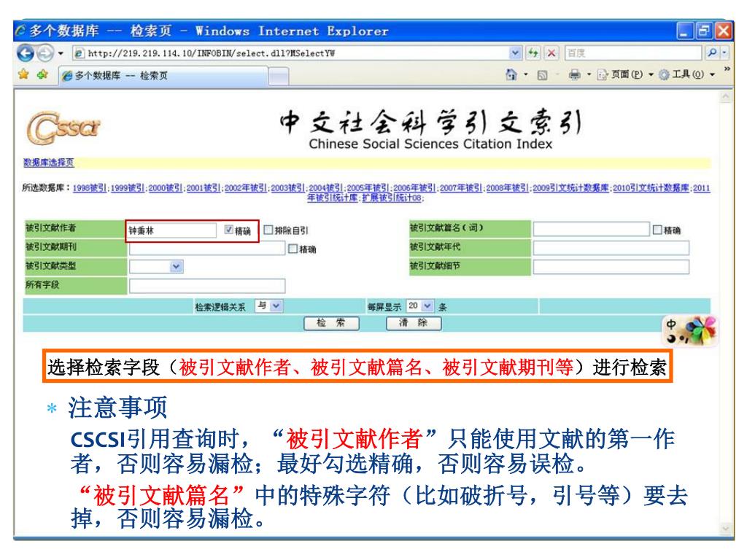Enable the 排除自引 checkbox
The image size is (747, 560).
coord(268,230)
